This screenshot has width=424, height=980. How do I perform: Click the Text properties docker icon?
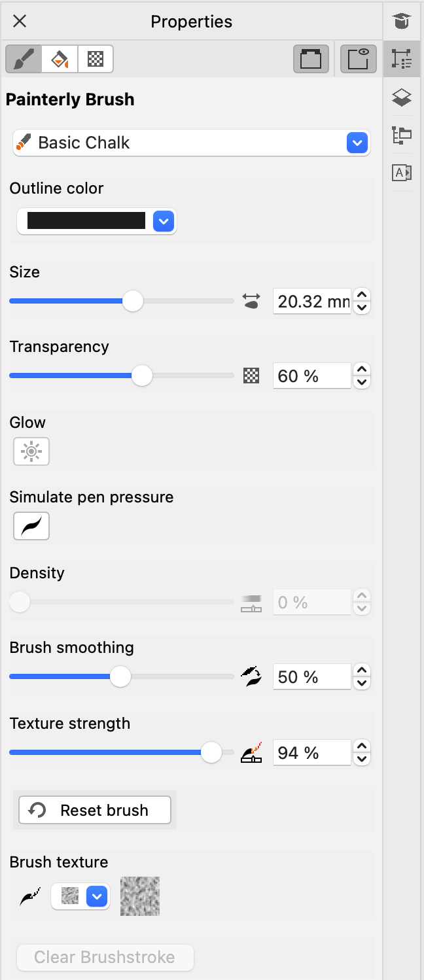tap(402, 173)
